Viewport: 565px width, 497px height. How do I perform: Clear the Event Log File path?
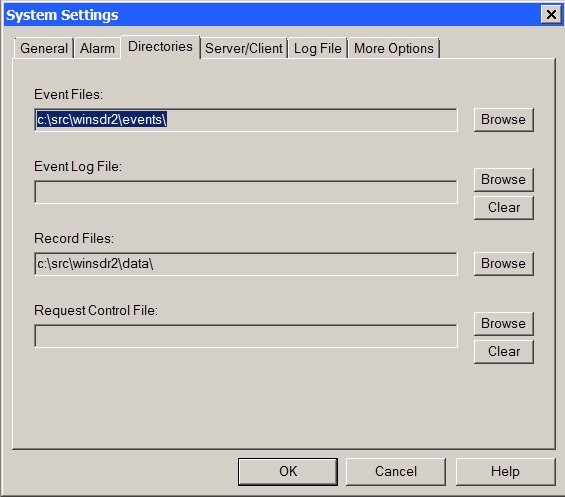tap(503, 208)
